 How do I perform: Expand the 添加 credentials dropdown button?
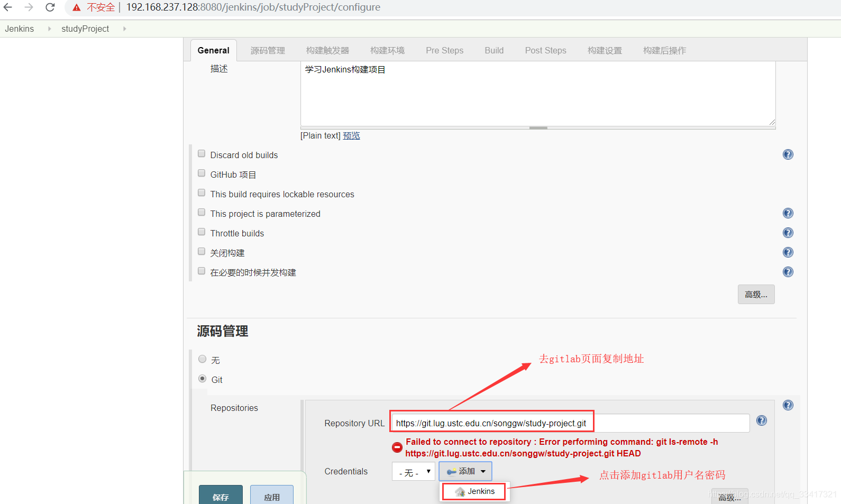click(x=465, y=471)
